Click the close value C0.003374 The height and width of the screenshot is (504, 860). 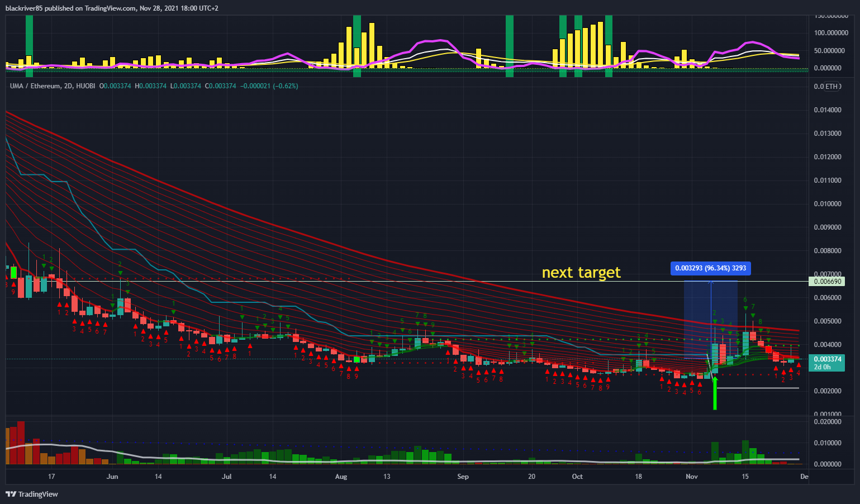(220, 86)
